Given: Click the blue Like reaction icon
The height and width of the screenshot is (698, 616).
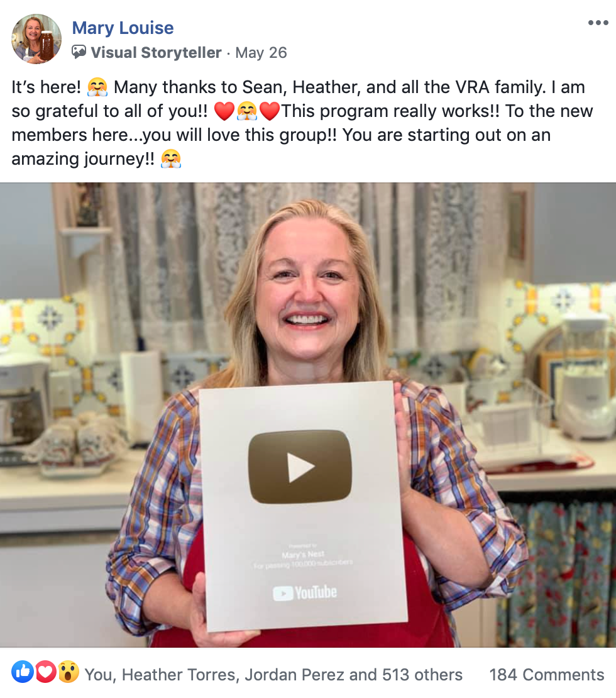Looking at the screenshot, I should (23, 672).
